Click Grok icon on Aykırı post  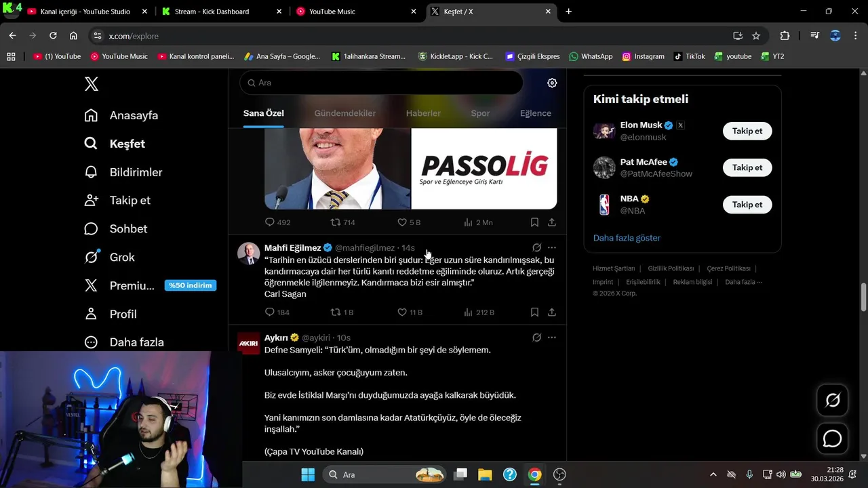pyautogui.click(x=536, y=338)
